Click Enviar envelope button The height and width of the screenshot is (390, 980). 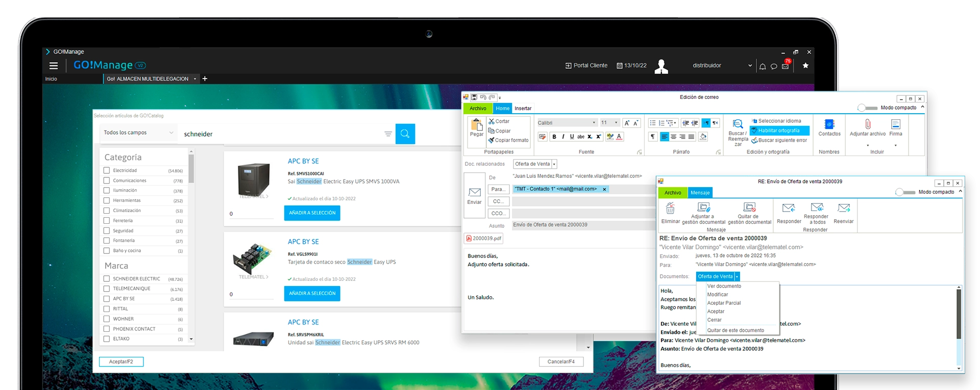[475, 196]
